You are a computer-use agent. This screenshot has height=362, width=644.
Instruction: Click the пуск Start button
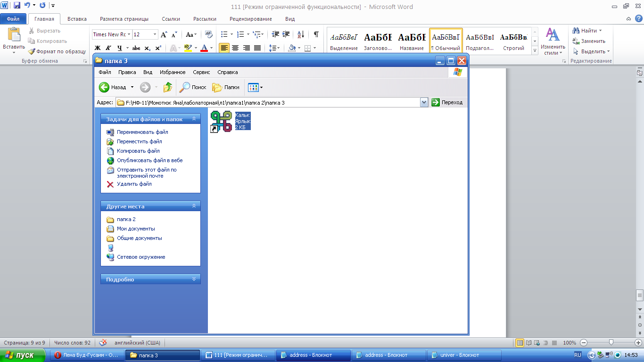click(x=23, y=355)
